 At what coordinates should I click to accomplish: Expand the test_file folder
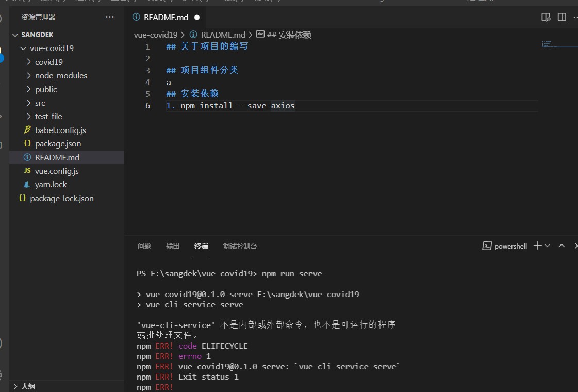coord(29,117)
